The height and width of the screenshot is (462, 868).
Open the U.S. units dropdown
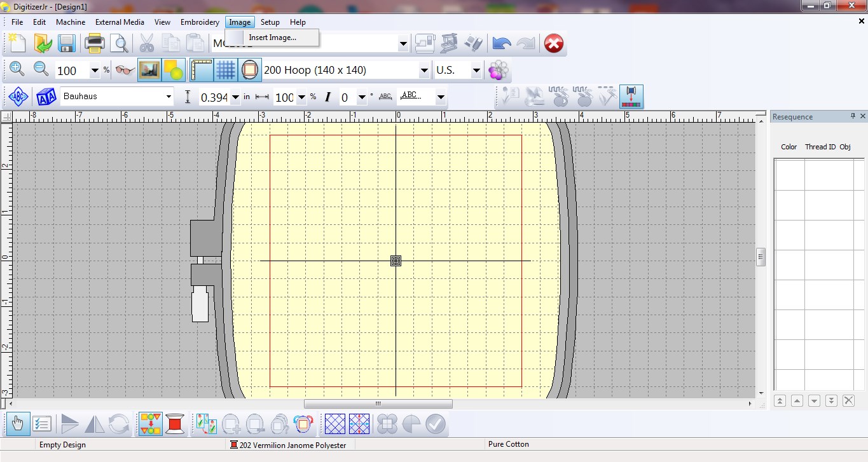click(476, 71)
